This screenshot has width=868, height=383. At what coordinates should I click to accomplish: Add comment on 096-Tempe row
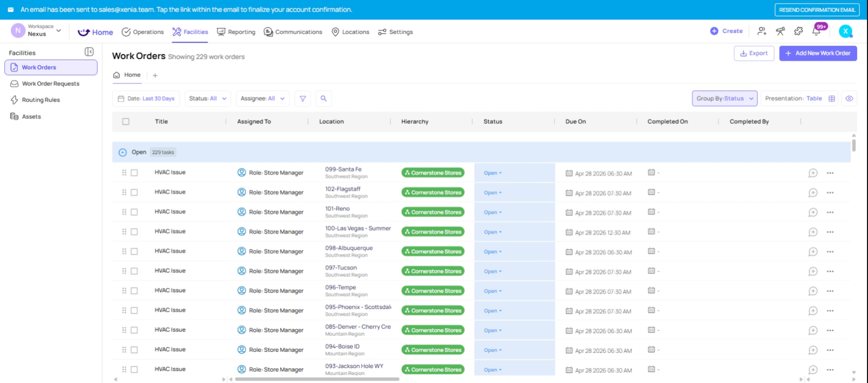pyautogui.click(x=813, y=291)
